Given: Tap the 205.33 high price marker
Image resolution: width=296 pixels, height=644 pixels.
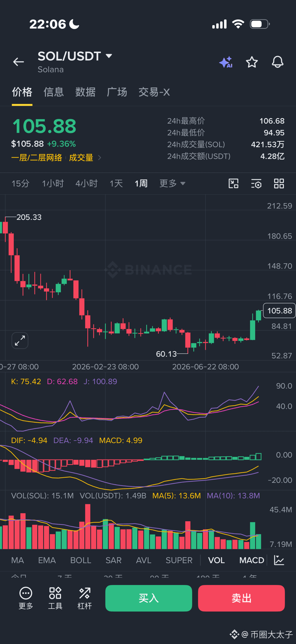Looking at the screenshot, I should [29, 217].
